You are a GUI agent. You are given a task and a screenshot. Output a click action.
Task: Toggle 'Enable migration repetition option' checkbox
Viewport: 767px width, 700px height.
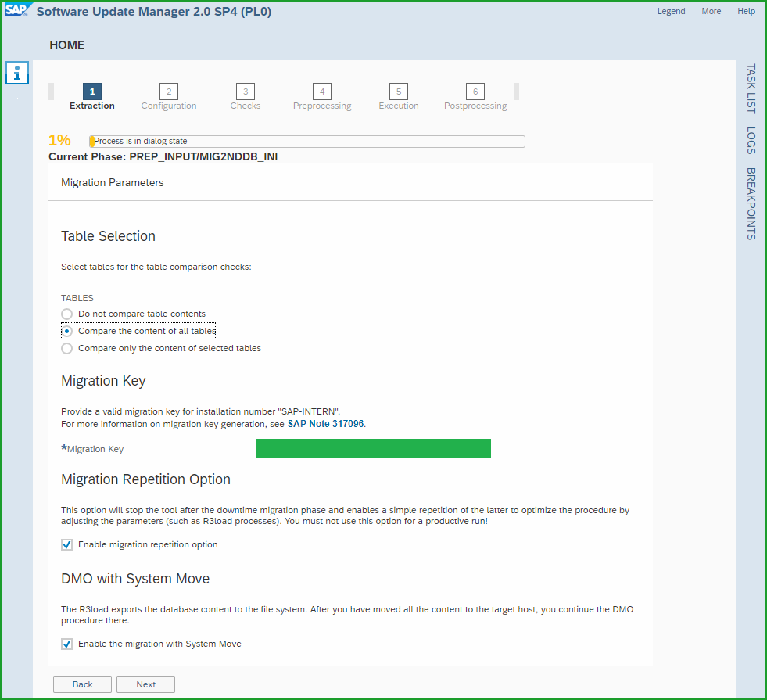[x=67, y=544]
